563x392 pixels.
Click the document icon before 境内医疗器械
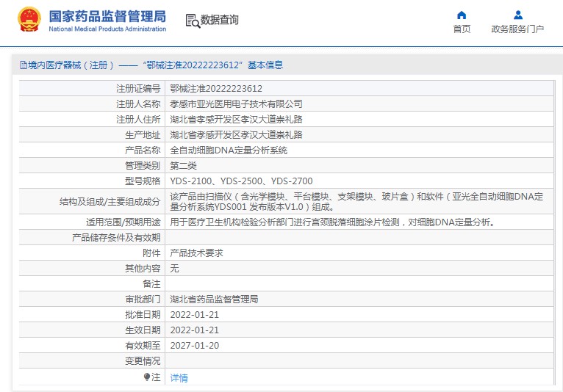24,65
